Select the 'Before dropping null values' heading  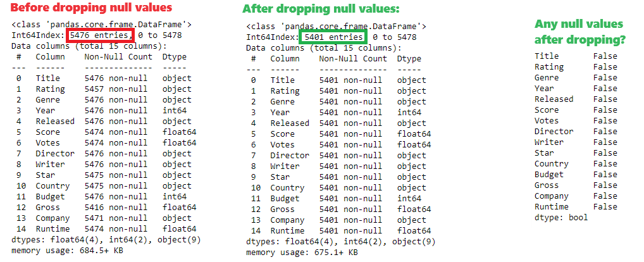pos(90,8)
